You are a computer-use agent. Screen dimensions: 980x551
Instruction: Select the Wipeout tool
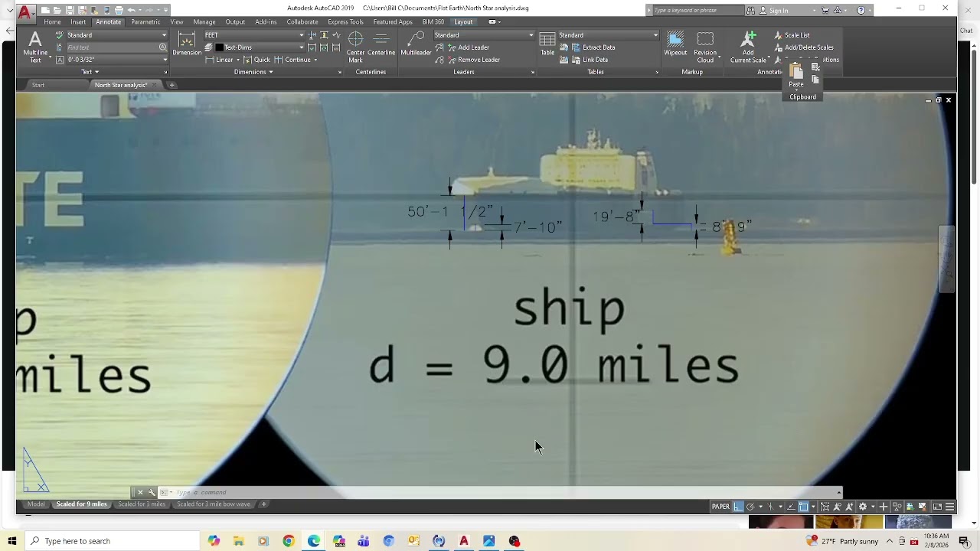675,44
